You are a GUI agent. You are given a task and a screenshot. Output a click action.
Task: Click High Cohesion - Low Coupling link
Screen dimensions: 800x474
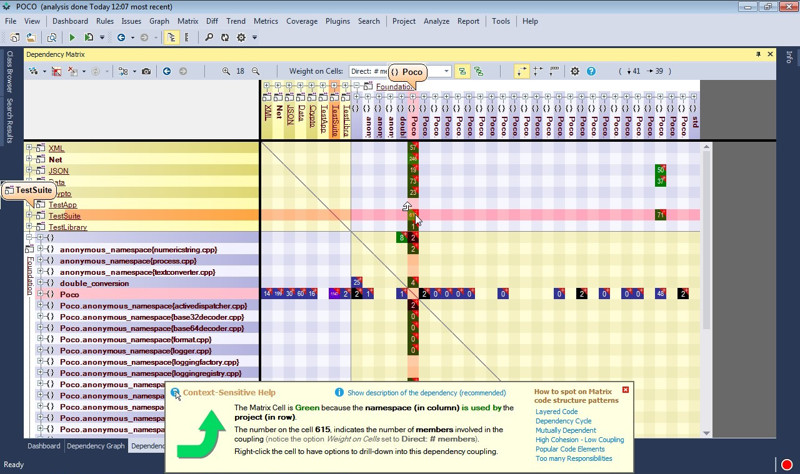(580, 439)
